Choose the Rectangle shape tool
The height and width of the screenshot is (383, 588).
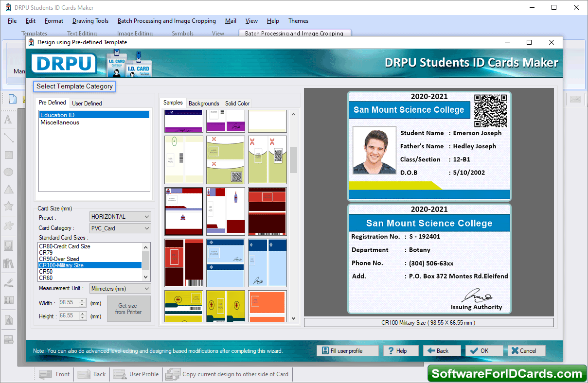pos(8,155)
